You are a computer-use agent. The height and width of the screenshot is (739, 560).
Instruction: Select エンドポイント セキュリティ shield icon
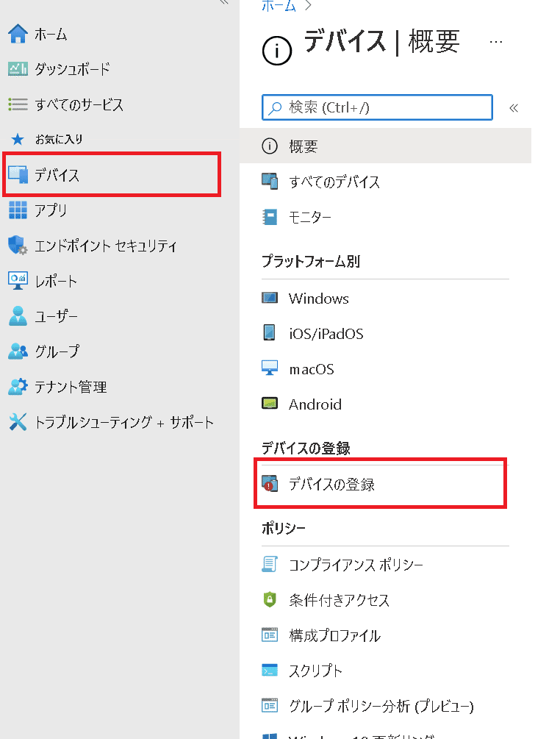(x=18, y=246)
